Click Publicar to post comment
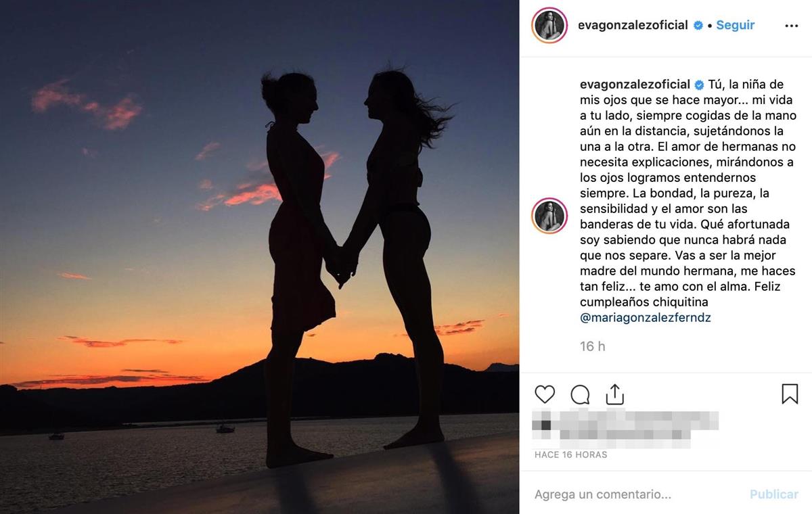This screenshot has height=514, width=812. [773, 494]
